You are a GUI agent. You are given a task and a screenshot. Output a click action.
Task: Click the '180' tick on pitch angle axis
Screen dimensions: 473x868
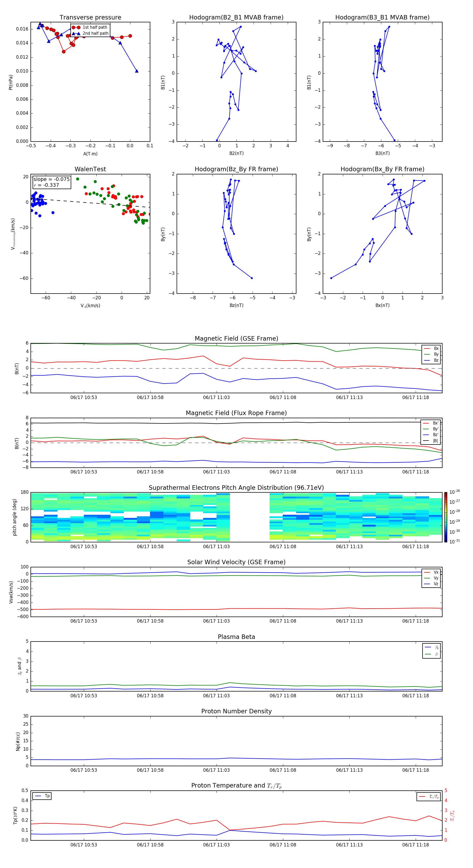pos(25,492)
